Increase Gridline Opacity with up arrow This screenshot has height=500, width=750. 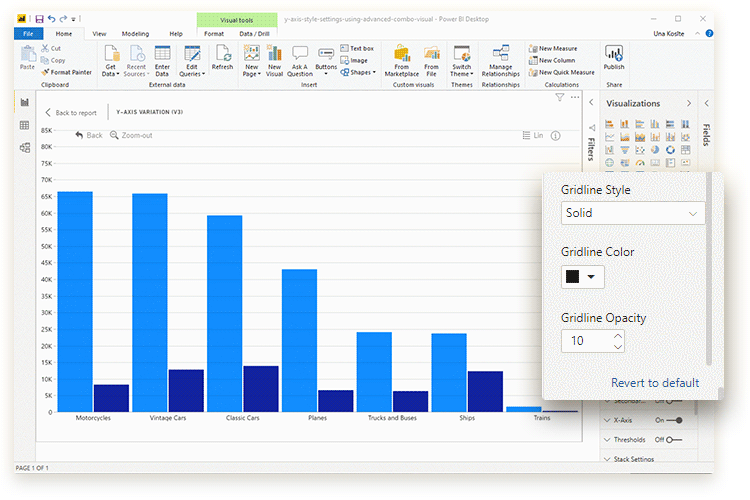click(x=618, y=336)
